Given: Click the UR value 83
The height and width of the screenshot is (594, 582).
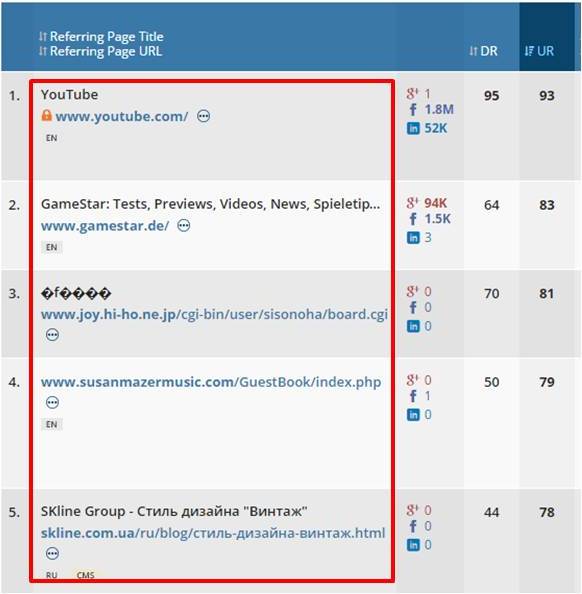Looking at the screenshot, I should pyautogui.click(x=547, y=205).
